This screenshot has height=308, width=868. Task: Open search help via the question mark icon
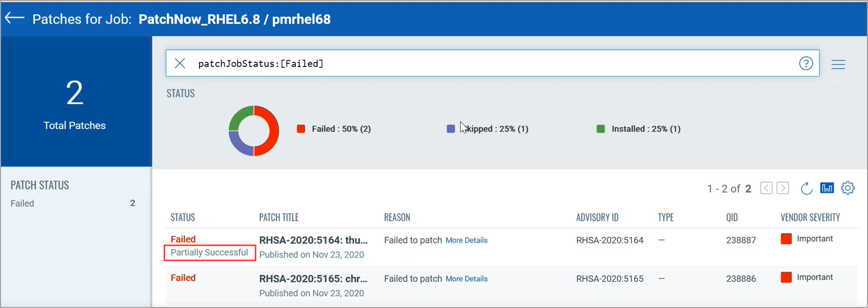click(806, 63)
